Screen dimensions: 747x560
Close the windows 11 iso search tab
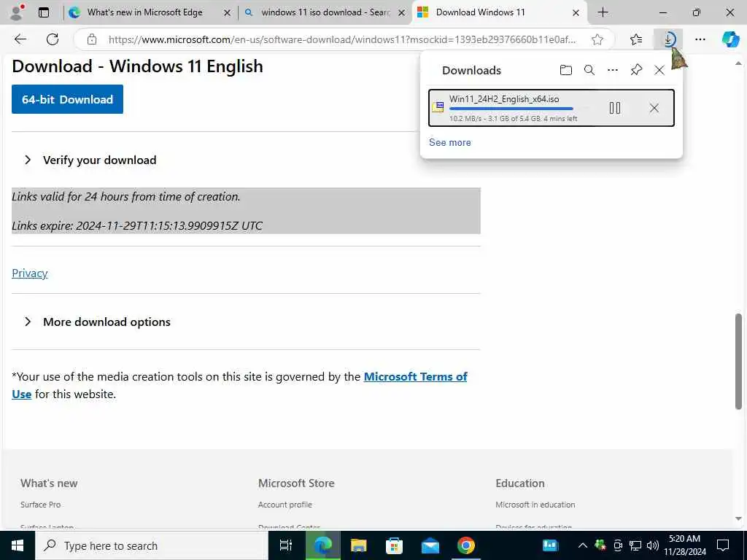coord(402,13)
